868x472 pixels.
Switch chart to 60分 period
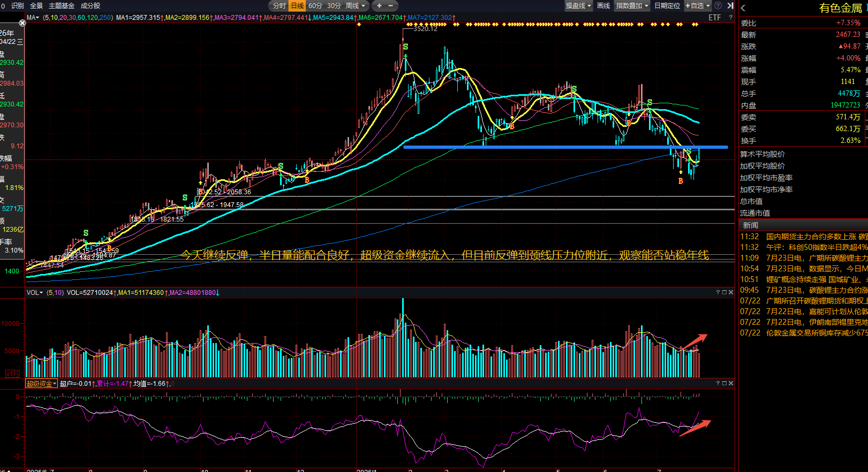[x=315, y=5]
